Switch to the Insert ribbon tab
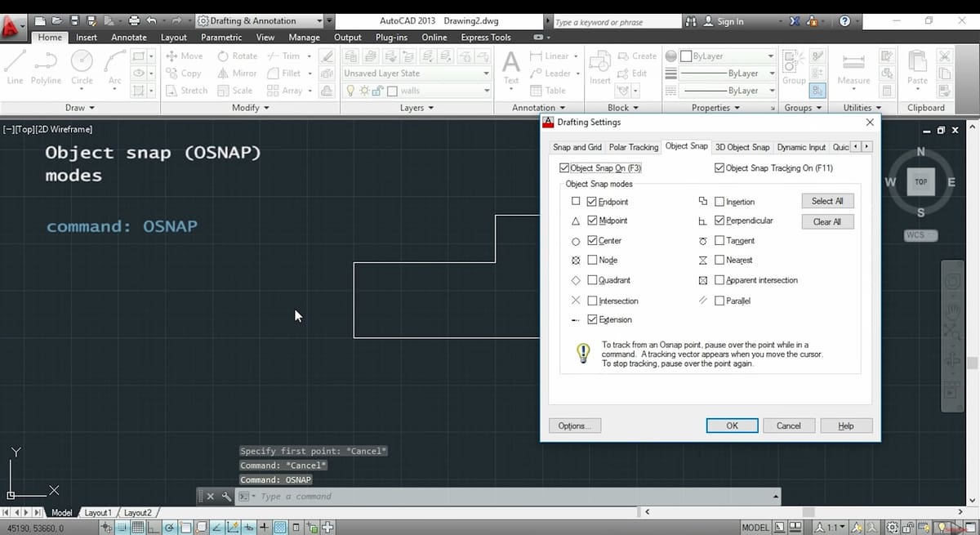Image resolution: width=980 pixels, height=535 pixels. (x=87, y=38)
